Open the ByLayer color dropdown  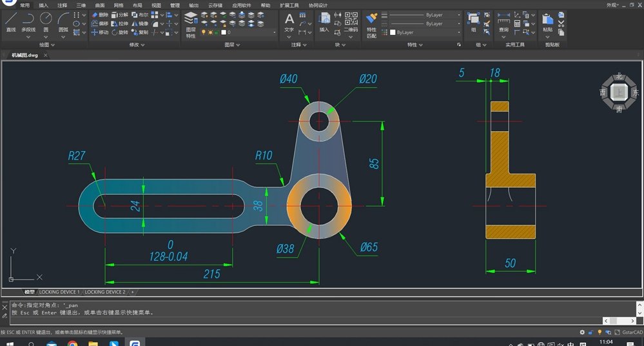point(425,32)
